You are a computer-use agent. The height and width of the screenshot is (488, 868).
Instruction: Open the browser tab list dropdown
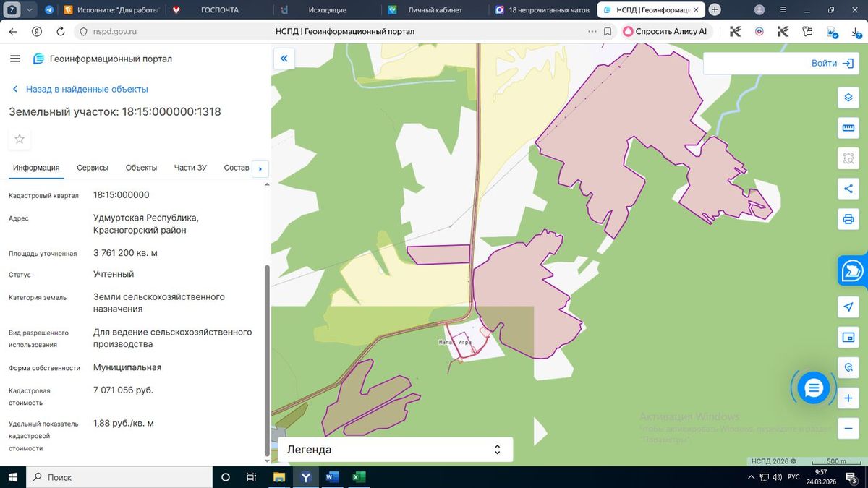tap(29, 10)
